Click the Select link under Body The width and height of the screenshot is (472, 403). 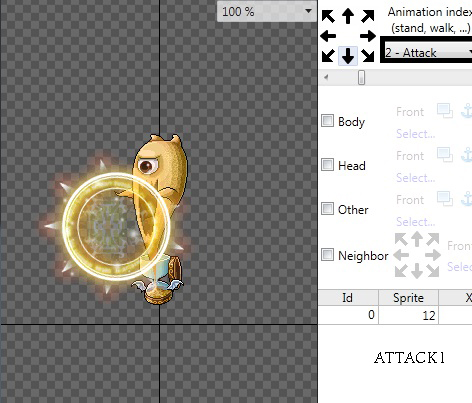[415, 134]
